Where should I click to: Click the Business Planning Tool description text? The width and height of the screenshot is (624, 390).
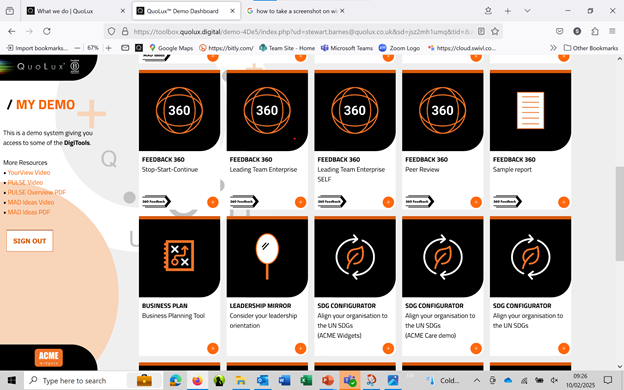tap(173, 316)
